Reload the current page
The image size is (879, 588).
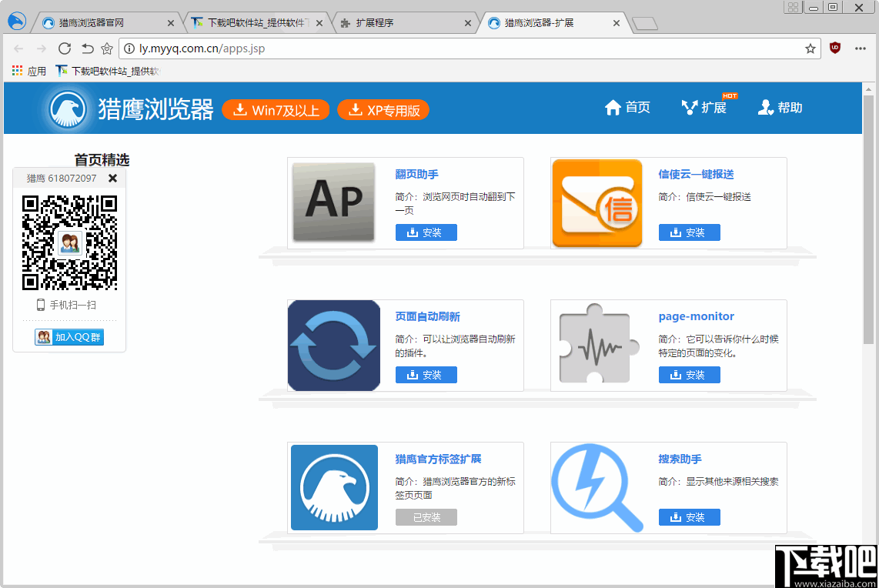coord(65,48)
